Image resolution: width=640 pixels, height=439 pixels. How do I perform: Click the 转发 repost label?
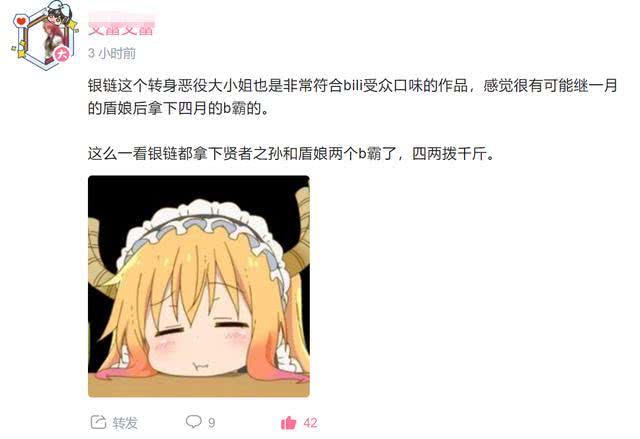[125, 423]
